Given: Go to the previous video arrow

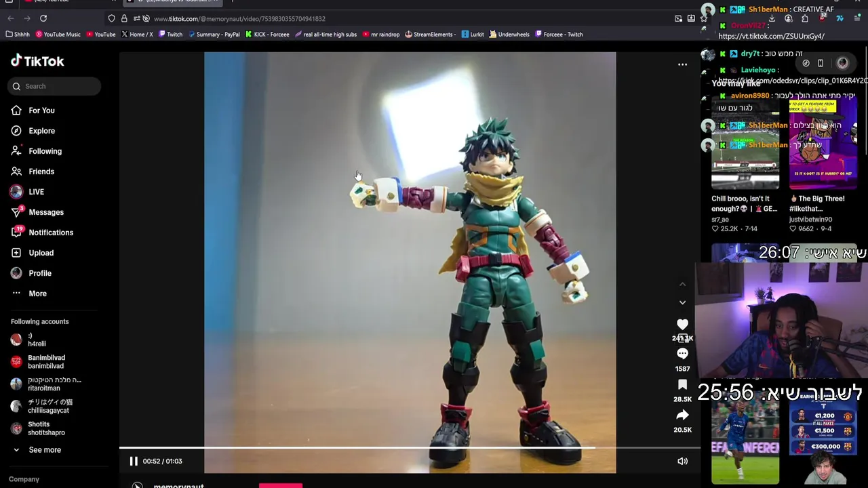Looking at the screenshot, I should (682, 284).
